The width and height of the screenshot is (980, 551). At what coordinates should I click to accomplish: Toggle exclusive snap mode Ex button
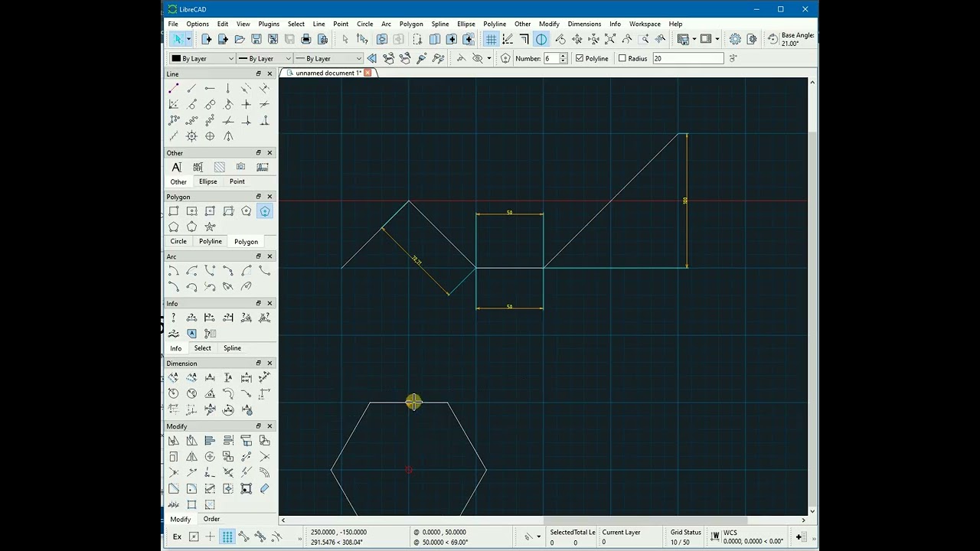pos(177,537)
